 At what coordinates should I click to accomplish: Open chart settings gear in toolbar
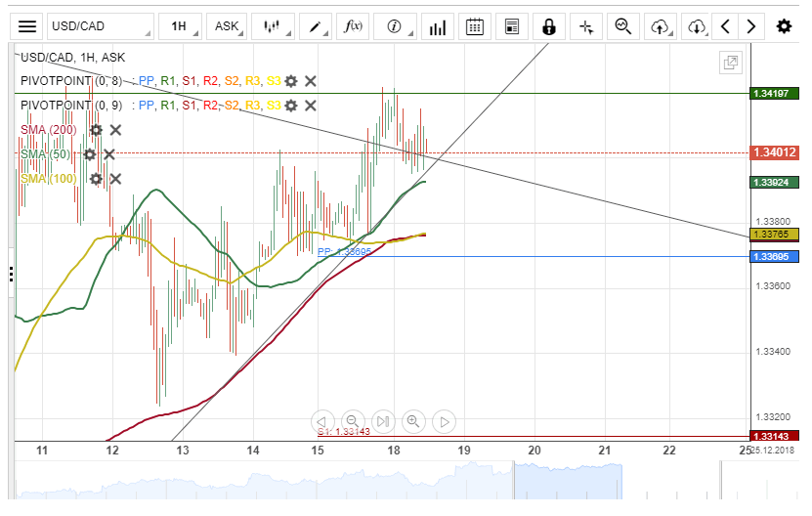pos(784,26)
